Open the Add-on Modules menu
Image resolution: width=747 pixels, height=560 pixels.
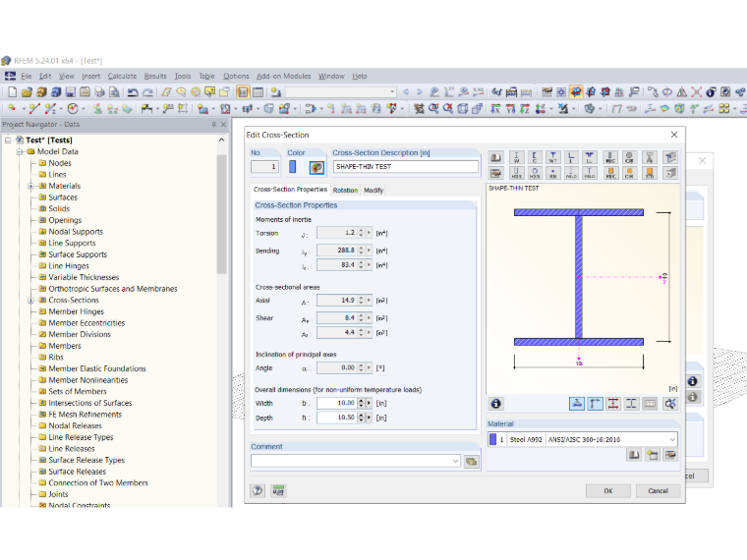(283, 77)
